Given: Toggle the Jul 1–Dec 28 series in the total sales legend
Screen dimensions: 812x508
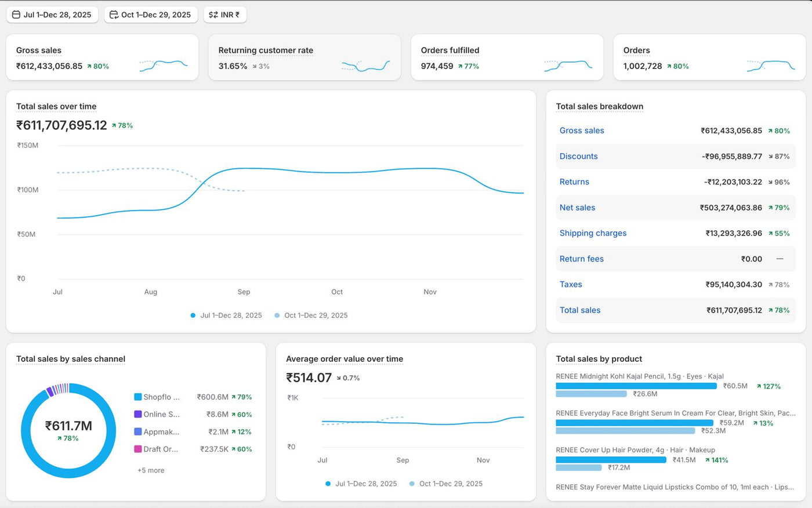Looking at the screenshot, I should (x=226, y=315).
